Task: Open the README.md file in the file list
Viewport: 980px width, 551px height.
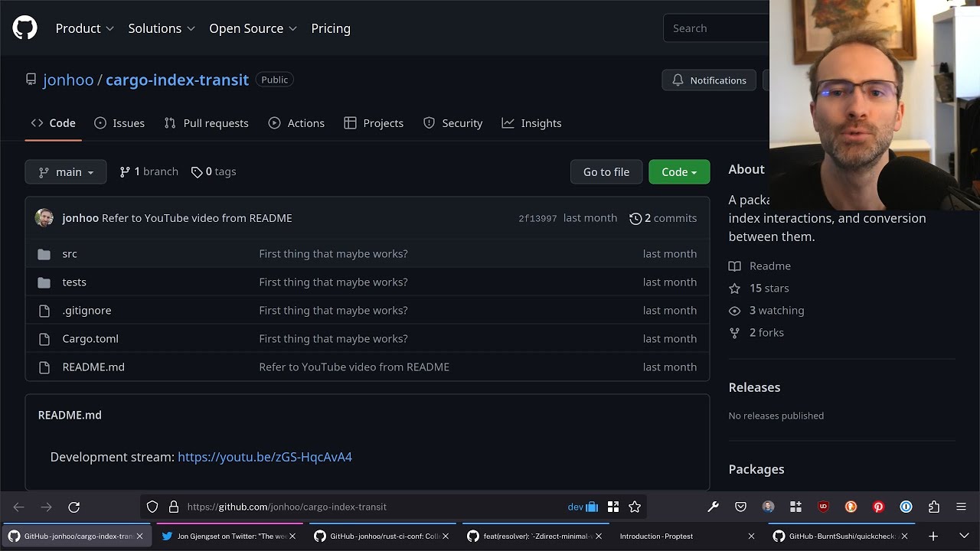Action: 93,367
